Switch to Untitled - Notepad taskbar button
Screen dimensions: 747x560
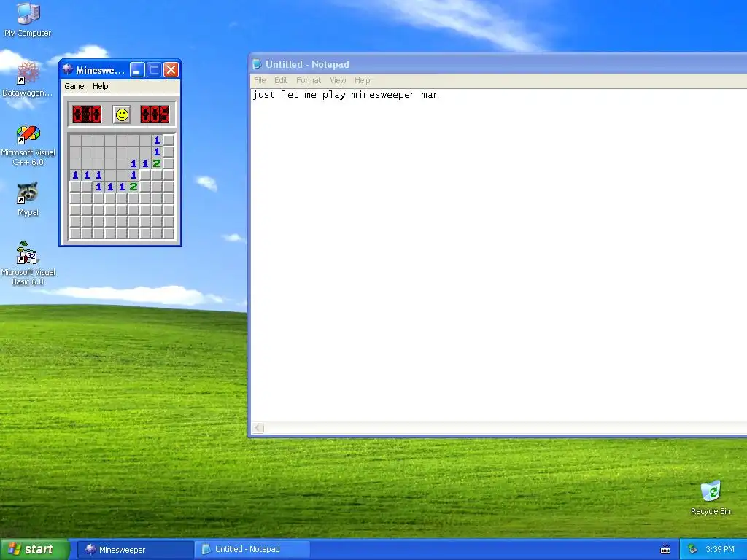coord(252,550)
